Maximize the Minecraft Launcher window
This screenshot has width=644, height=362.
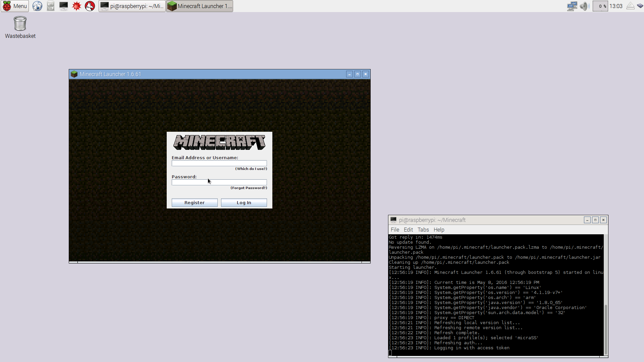click(x=358, y=74)
